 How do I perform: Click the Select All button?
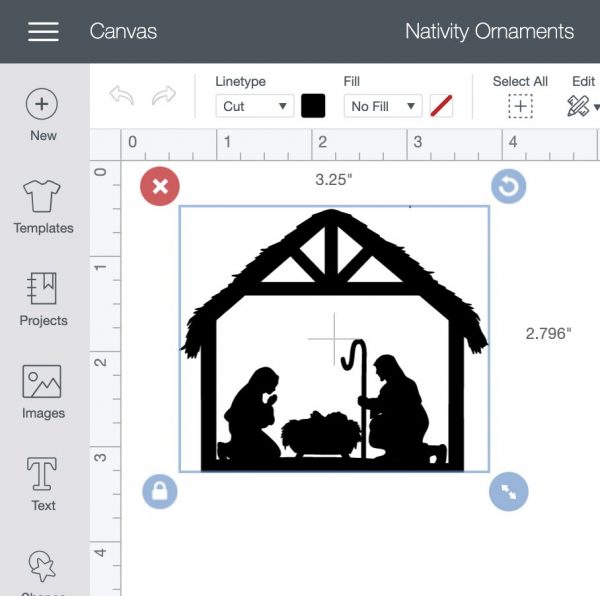tap(520, 106)
